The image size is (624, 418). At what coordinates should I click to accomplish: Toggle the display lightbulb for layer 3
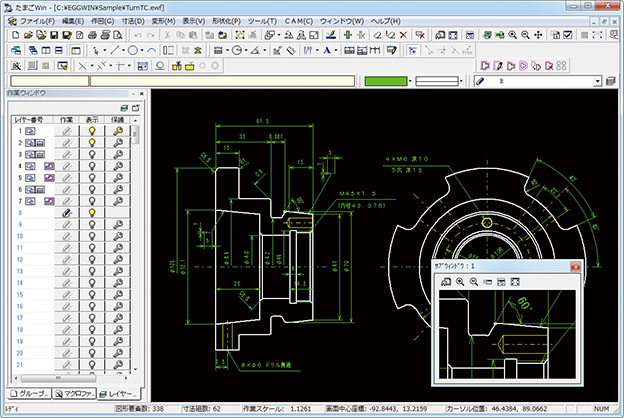pos(92,154)
